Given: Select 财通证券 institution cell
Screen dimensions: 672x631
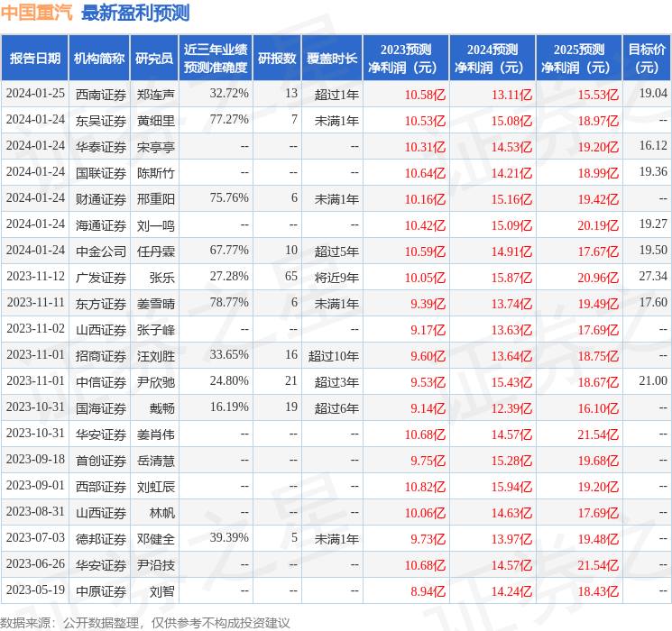Looking at the screenshot, I should (101, 199).
